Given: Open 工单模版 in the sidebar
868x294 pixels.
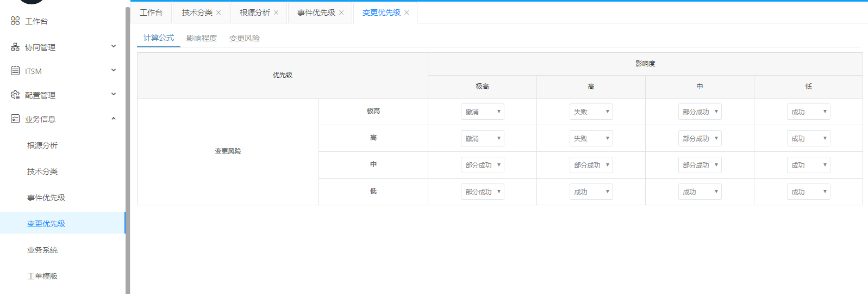Looking at the screenshot, I should click(x=42, y=276).
